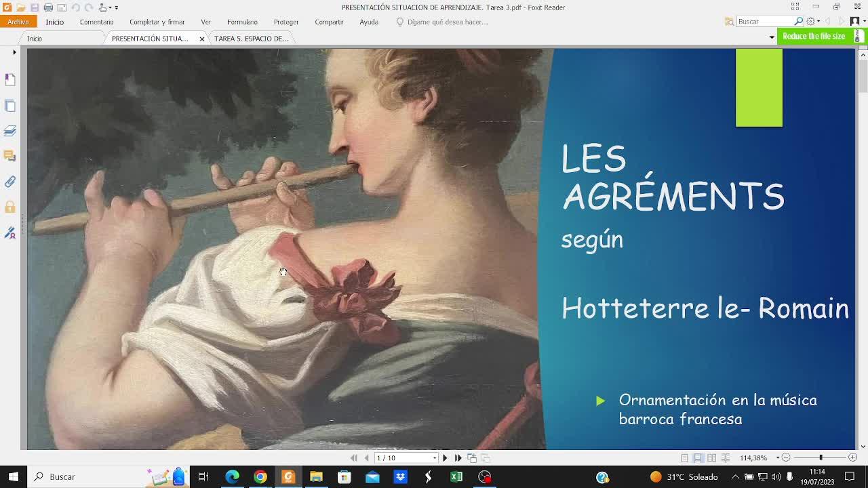This screenshot has width=868, height=488.
Task: Open the Layers panel
Action: pos(10,131)
